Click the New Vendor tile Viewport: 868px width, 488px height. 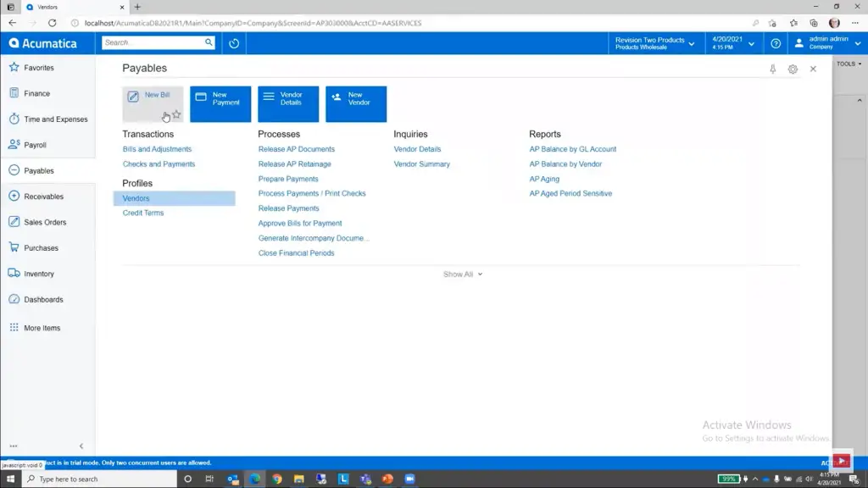[356, 104]
